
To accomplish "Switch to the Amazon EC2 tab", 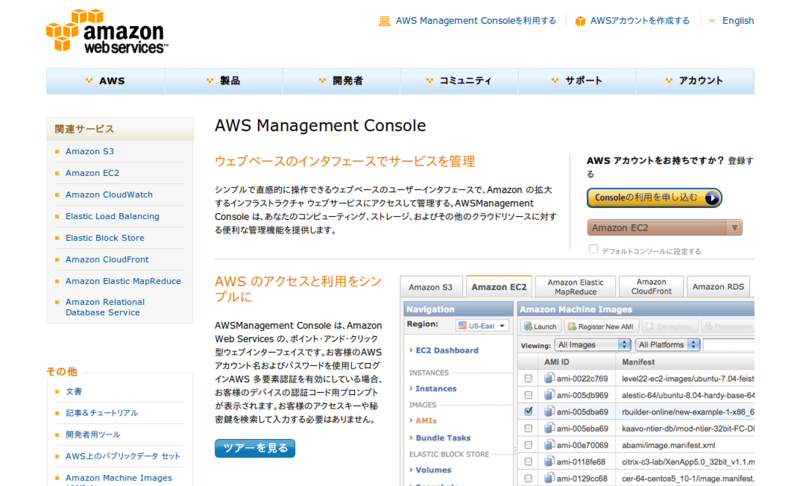I will pyautogui.click(x=499, y=287).
